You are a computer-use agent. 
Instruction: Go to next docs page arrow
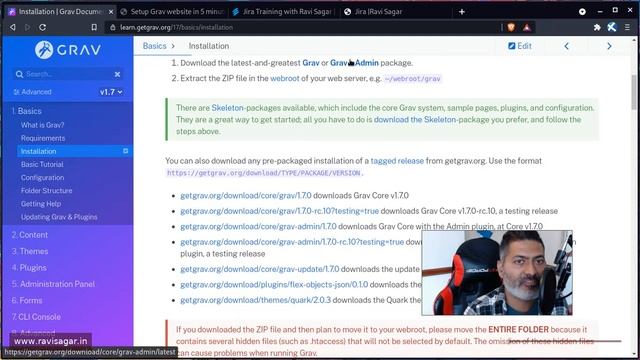pos(609,46)
